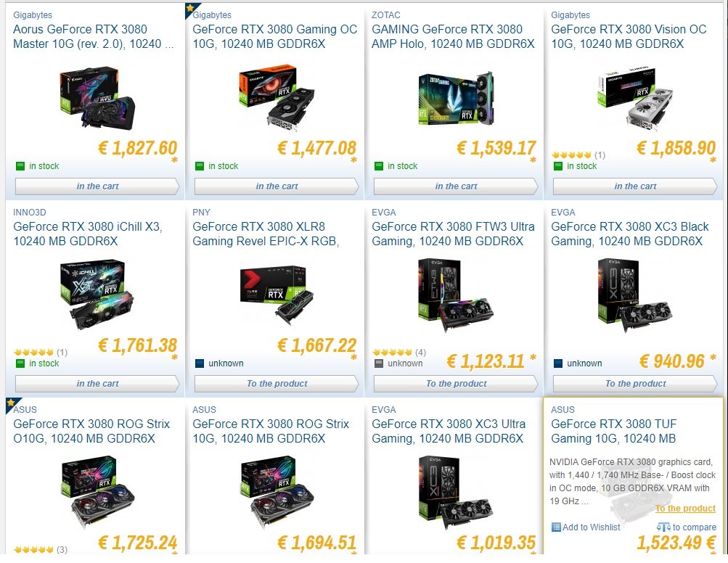The image size is (728, 563).
Task: Click blue unknown status square for PNY card
Action: pos(200,363)
